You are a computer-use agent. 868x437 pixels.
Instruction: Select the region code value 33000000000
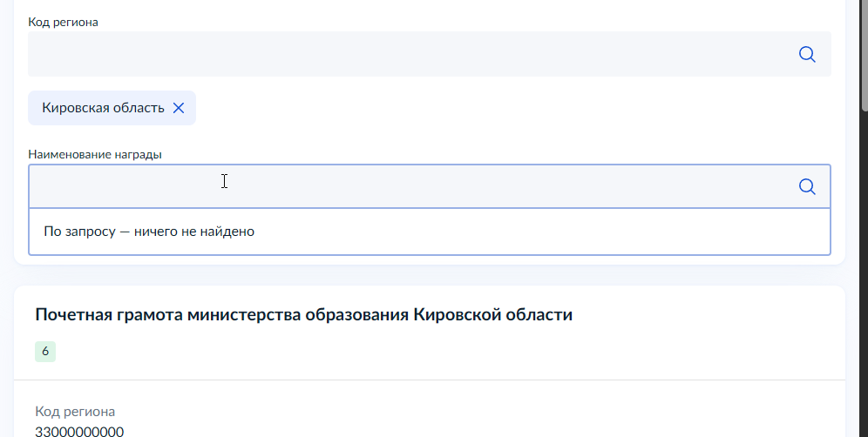[x=79, y=432]
